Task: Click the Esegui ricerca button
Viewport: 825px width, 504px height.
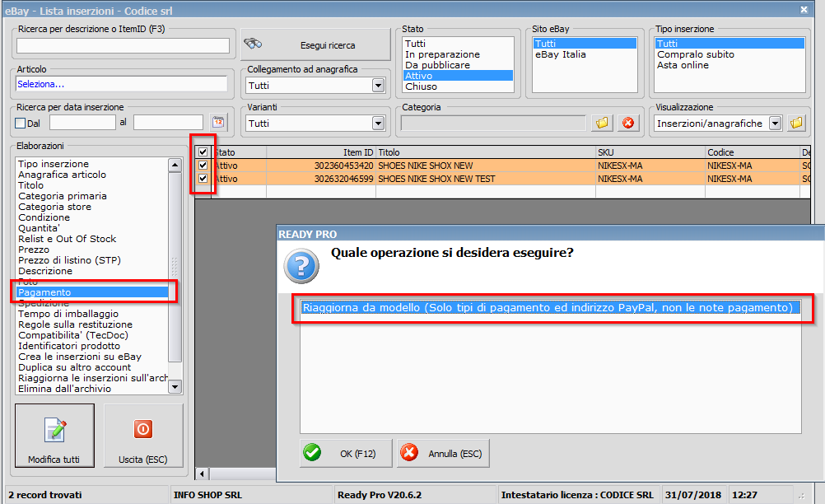Action: tap(315, 44)
